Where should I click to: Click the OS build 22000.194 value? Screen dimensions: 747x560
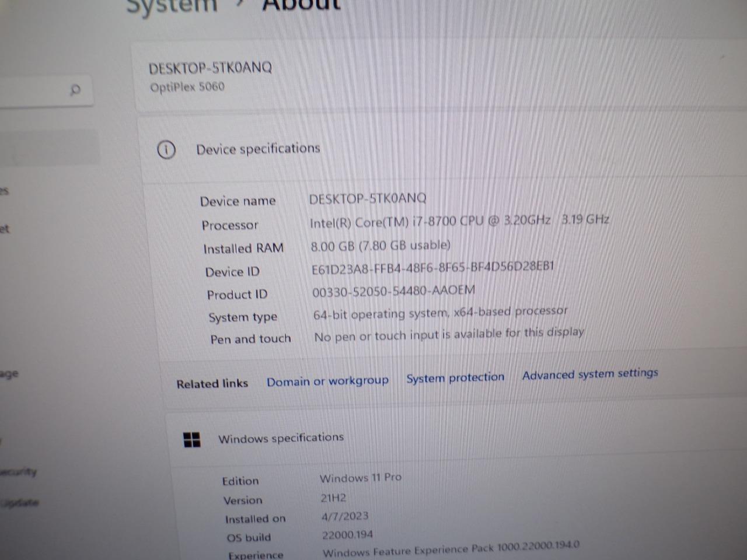(347, 534)
